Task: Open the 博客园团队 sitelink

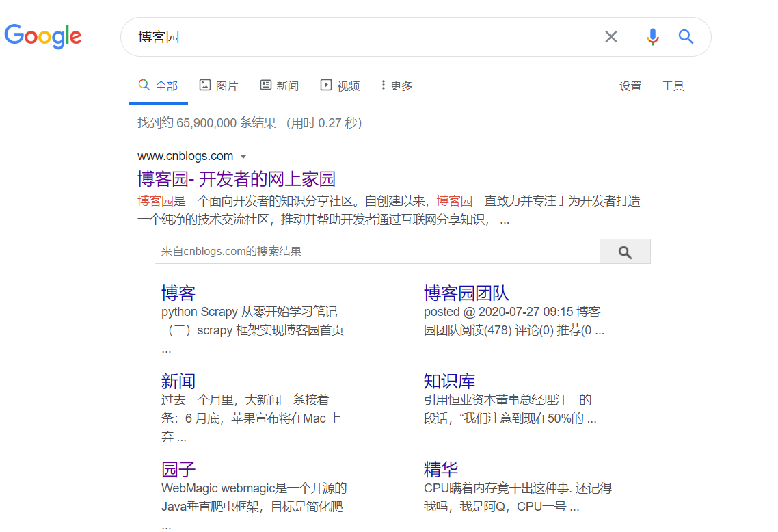Action: coord(466,293)
